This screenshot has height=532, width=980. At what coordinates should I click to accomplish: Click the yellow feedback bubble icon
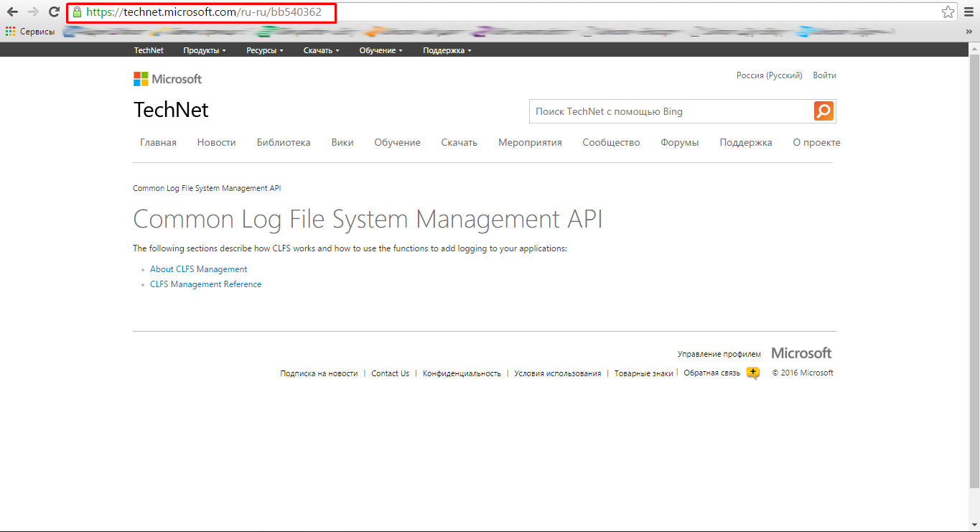click(x=752, y=373)
